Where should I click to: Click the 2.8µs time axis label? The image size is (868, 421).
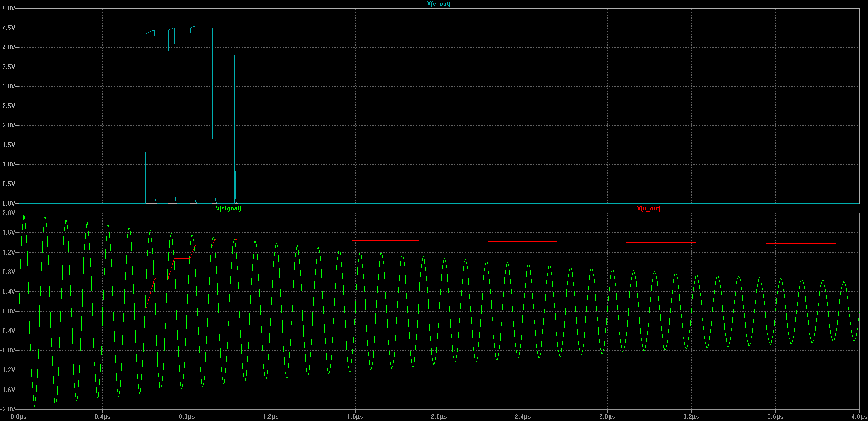(607, 416)
